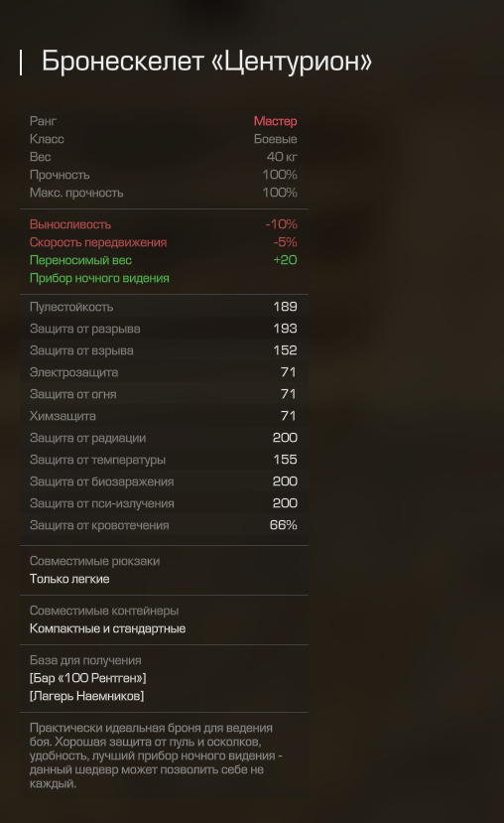Image resolution: width=504 pixels, height=823 pixels.
Task: Select the Компактные и стандартные containers value
Action: tap(107, 628)
